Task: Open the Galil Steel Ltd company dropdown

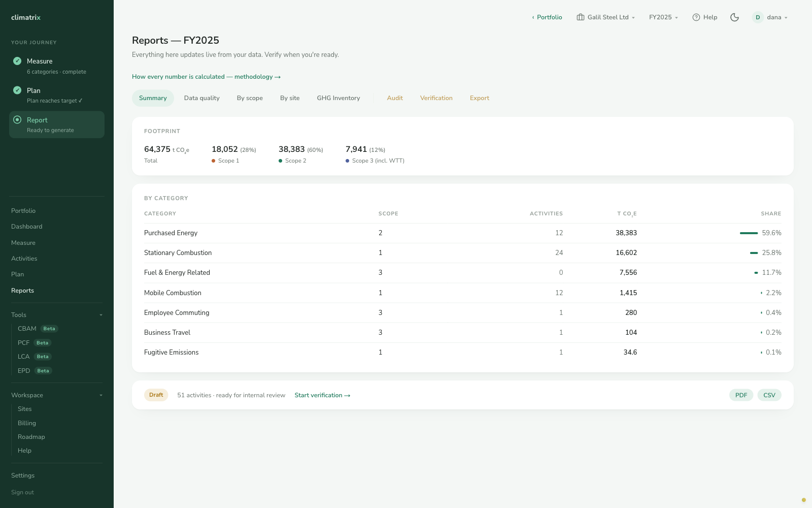Action: (x=606, y=17)
